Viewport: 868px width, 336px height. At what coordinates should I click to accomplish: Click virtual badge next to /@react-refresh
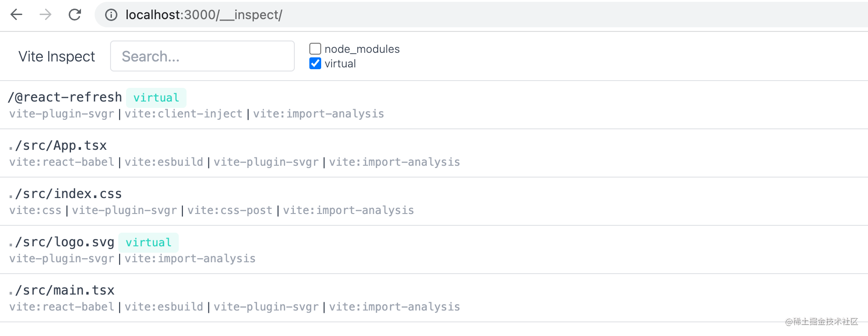156,97
